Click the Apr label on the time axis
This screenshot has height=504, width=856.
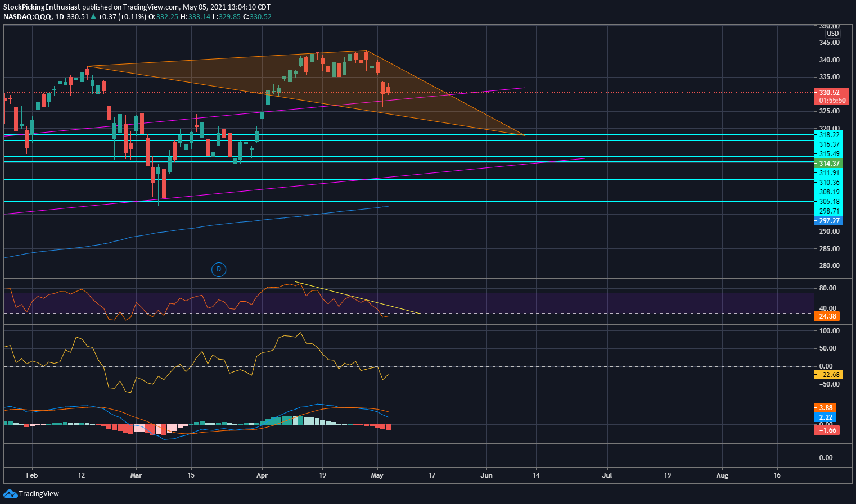(262, 475)
